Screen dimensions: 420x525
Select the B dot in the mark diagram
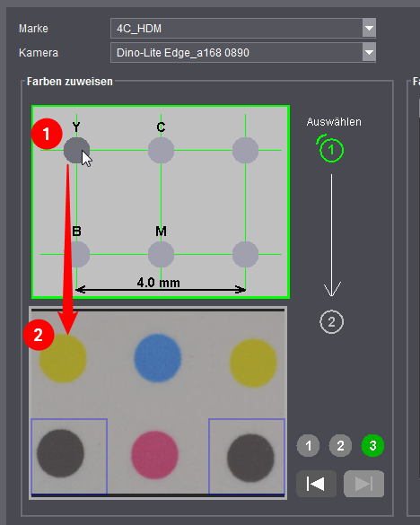point(76,254)
